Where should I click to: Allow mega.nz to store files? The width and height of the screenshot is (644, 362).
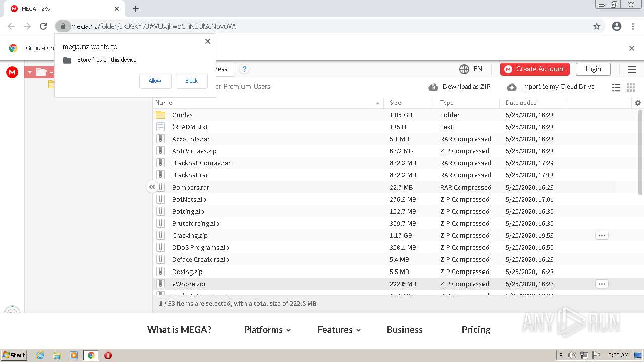pos(155,81)
